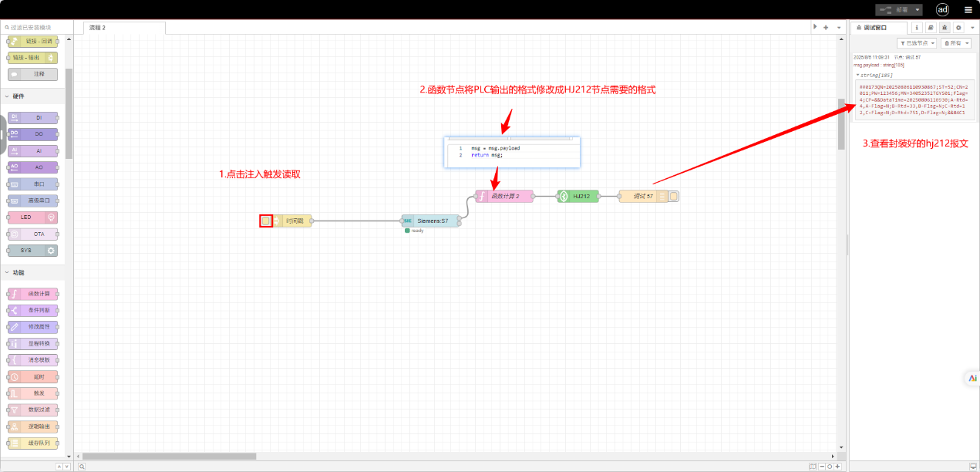980x472 pixels.
Task: Click the inject button on 时间戳 node
Action: [x=266, y=221]
